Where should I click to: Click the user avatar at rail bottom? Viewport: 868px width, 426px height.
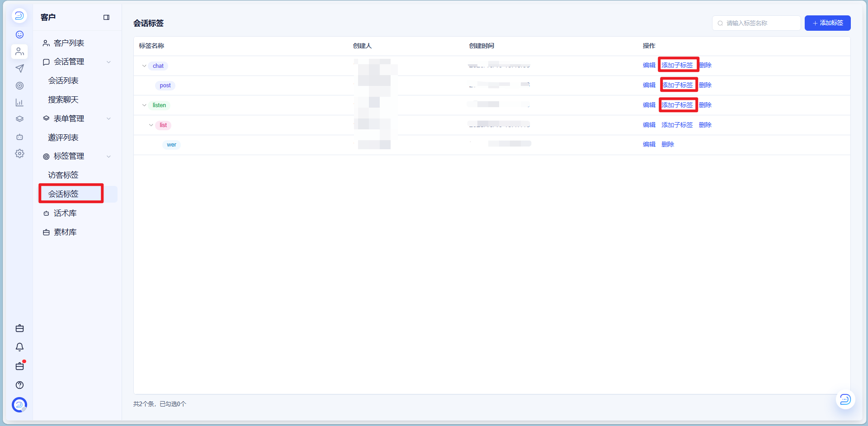click(19, 405)
